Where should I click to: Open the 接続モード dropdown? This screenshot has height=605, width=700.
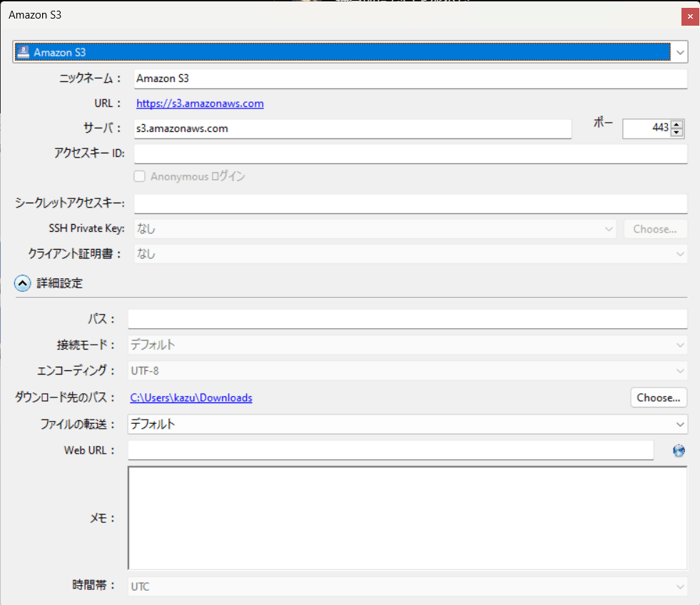(407, 345)
